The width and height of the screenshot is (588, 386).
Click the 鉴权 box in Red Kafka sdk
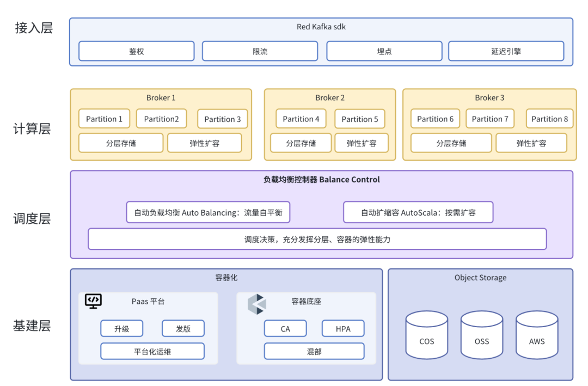coord(137,51)
